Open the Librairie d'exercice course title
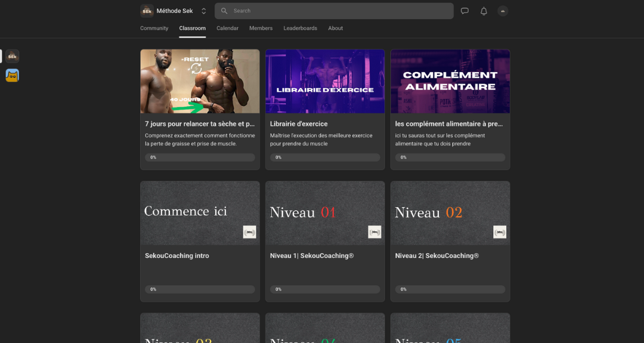 pyautogui.click(x=299, y=124)
